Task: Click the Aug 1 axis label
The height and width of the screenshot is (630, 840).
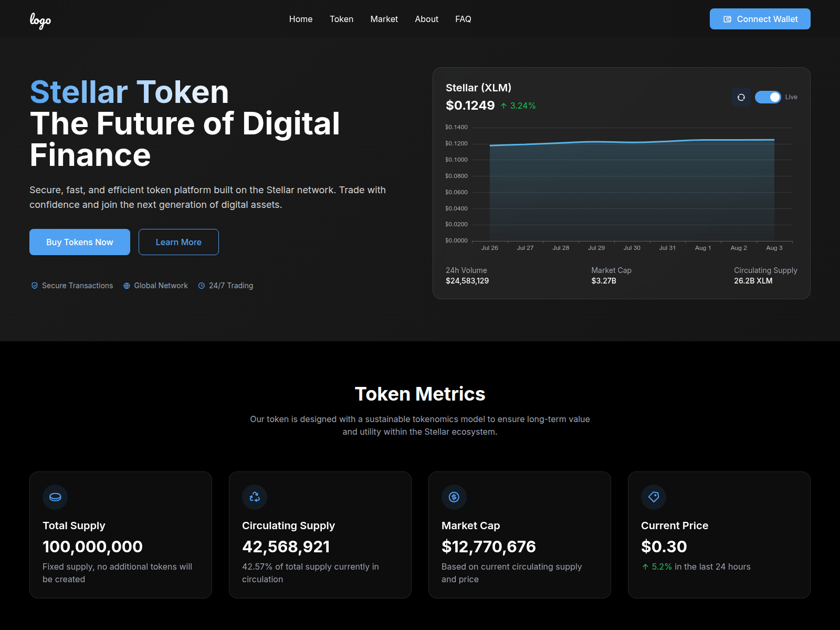Action: [703, 248]
